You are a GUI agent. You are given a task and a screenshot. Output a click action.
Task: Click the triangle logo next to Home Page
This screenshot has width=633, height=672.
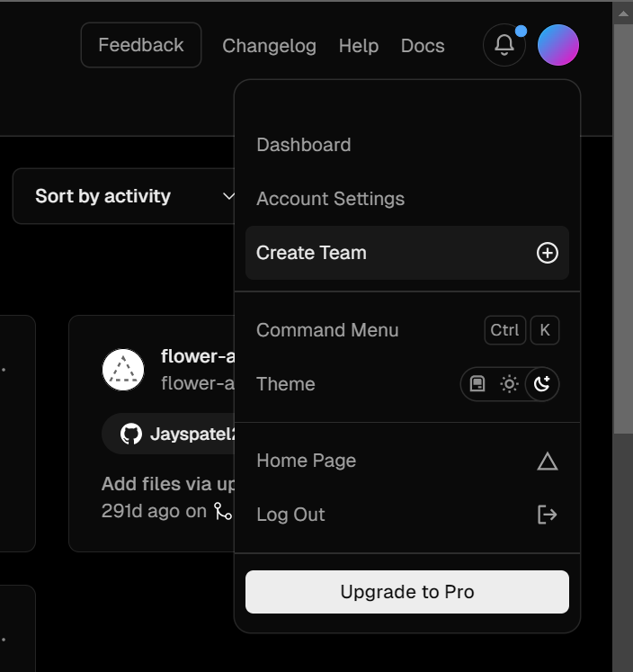[548, 461]
